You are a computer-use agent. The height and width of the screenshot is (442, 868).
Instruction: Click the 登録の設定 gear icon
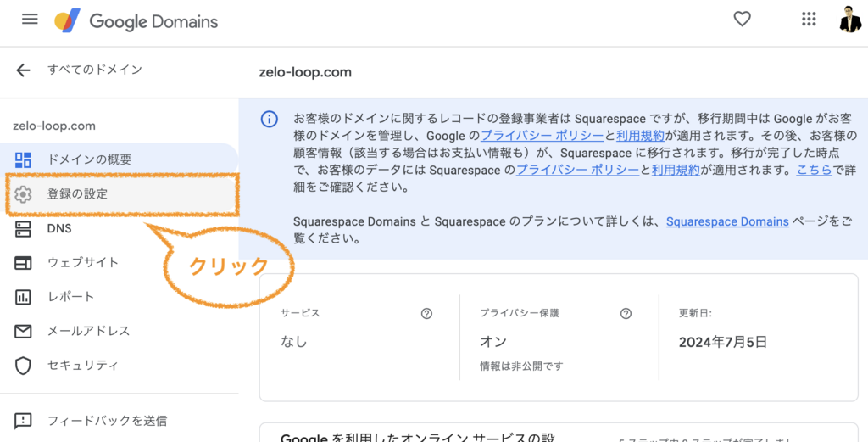[x=23, y=194]
